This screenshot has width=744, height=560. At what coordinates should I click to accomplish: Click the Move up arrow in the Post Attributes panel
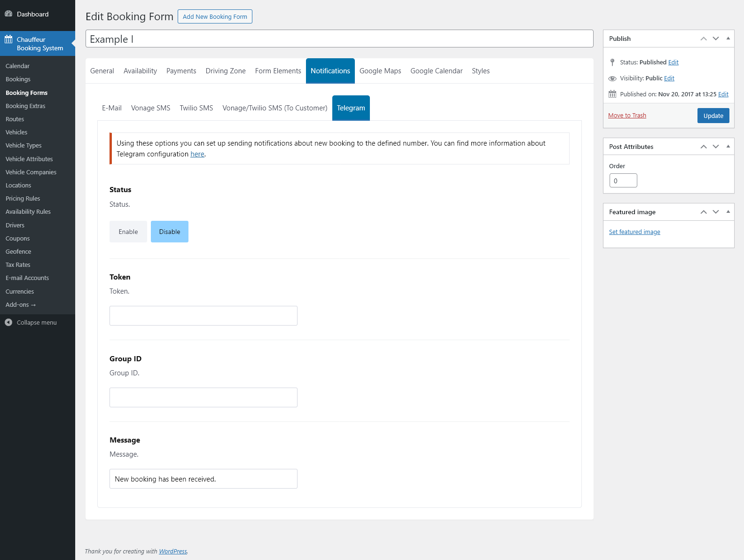[x=704, y=147]
